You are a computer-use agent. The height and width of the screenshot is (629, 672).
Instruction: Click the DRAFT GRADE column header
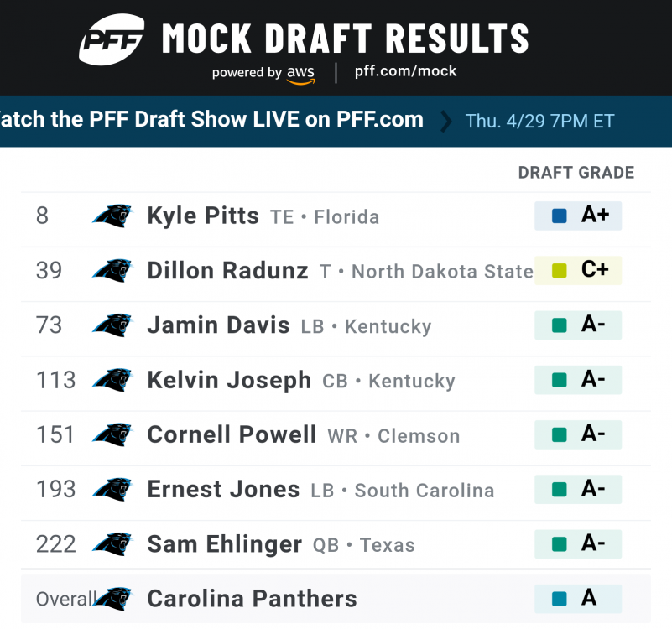tap(576, 173)
